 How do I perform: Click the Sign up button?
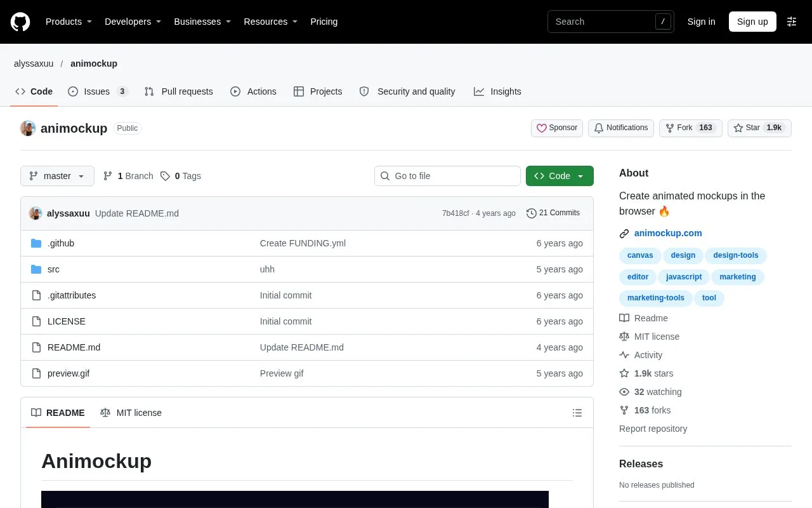pyautogui.click(x=752, y=22)
